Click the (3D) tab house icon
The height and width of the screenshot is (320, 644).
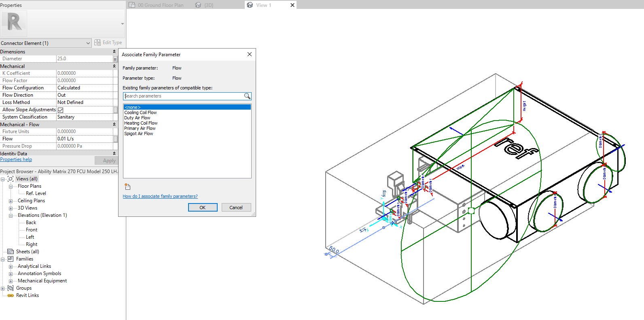[x=198, y=5]
